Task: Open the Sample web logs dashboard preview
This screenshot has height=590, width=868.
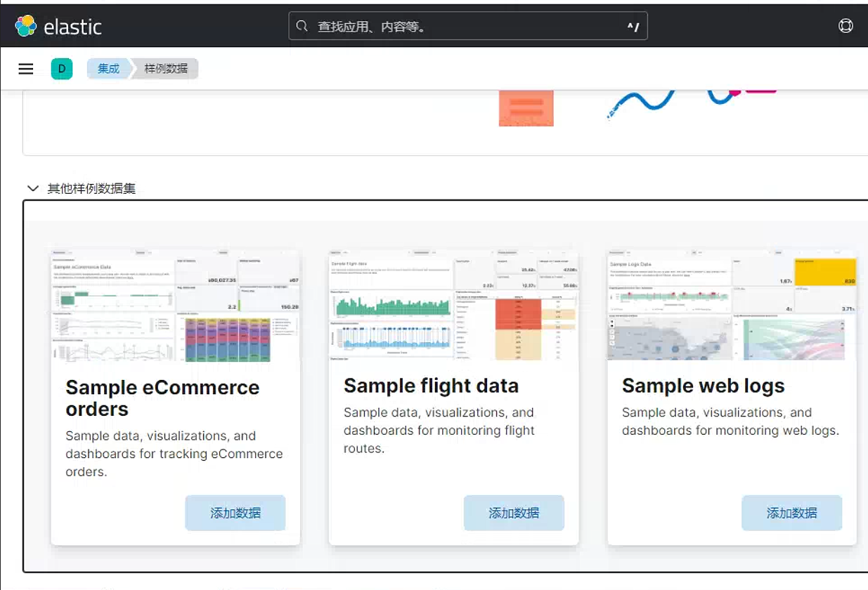Action: tap(732, 306)
